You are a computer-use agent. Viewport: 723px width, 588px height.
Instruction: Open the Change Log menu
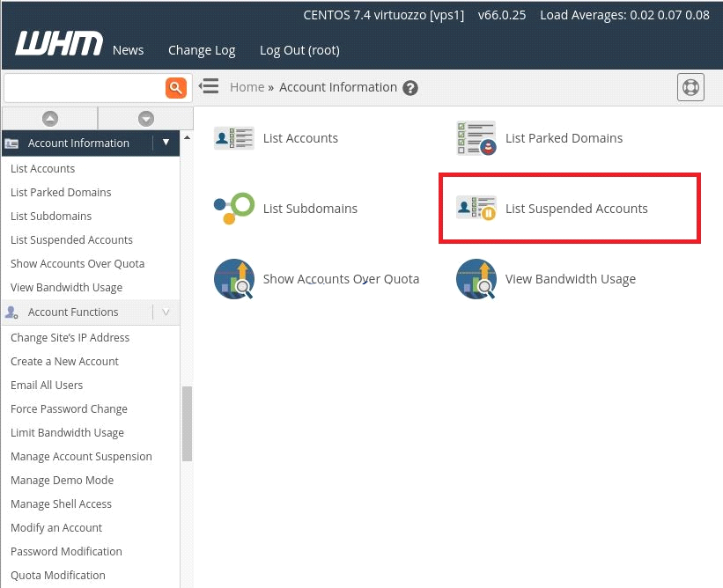point(202,50)
